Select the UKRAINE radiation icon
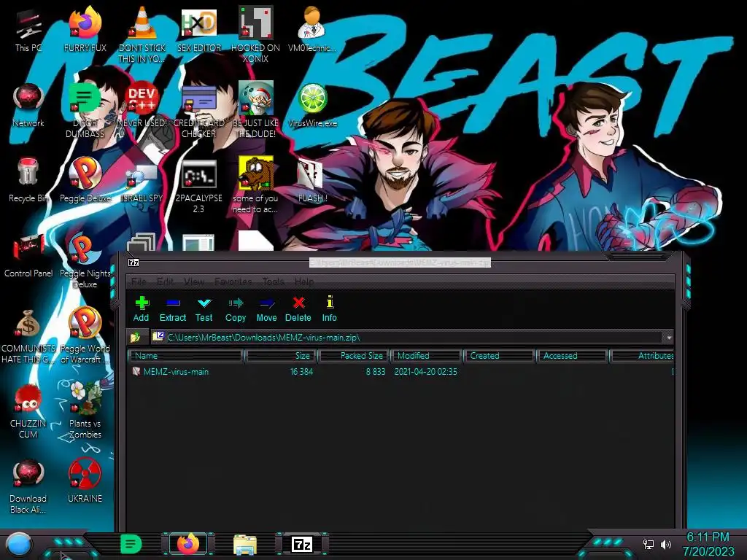 coord(85,481)
